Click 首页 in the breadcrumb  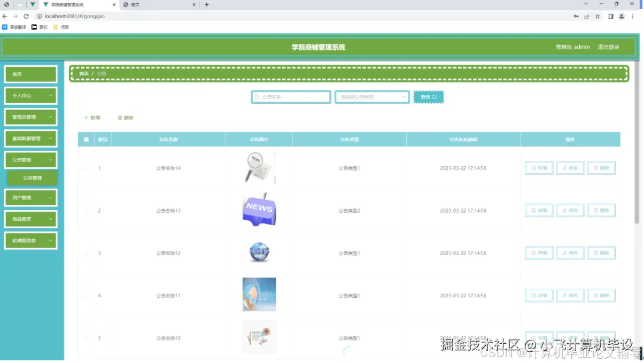pyautogui.click(x=84, y=74)
